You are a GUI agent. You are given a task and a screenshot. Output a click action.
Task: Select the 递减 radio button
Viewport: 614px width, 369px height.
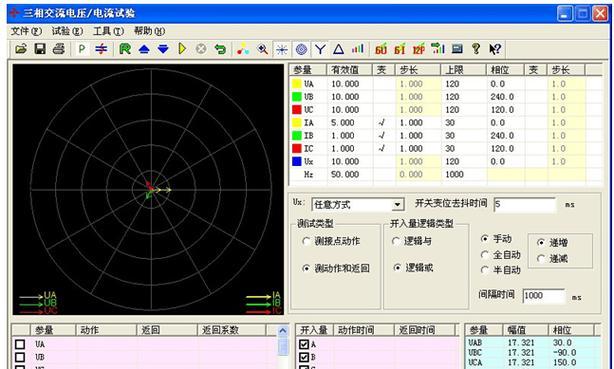click(541, 259)
